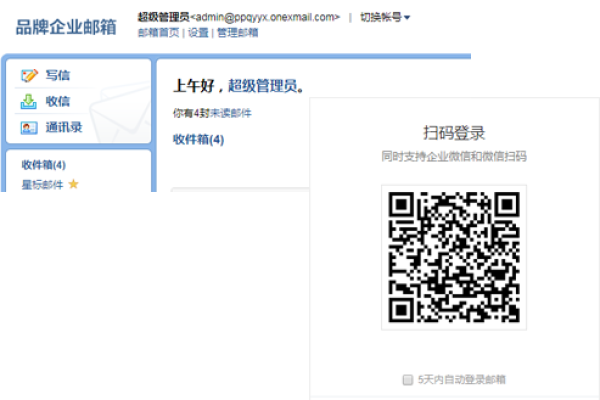Click the contacts card icon beside 通讯录

point(29,127)
